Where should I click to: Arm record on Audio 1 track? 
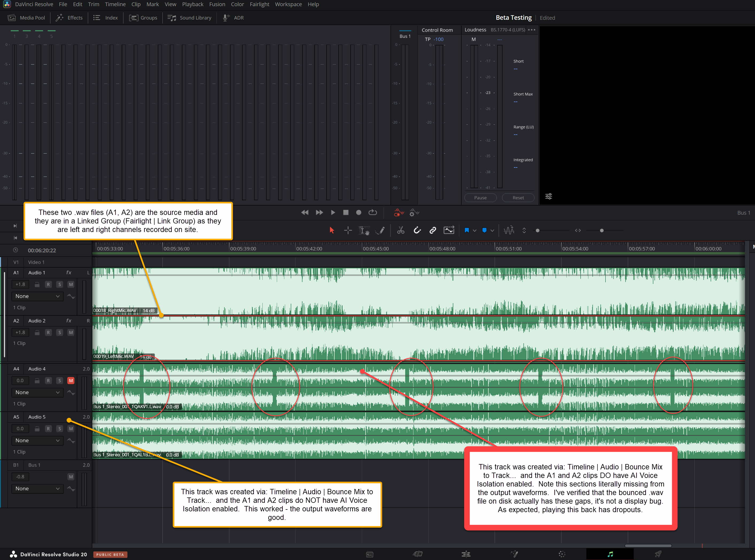click(x=48, y=284)
